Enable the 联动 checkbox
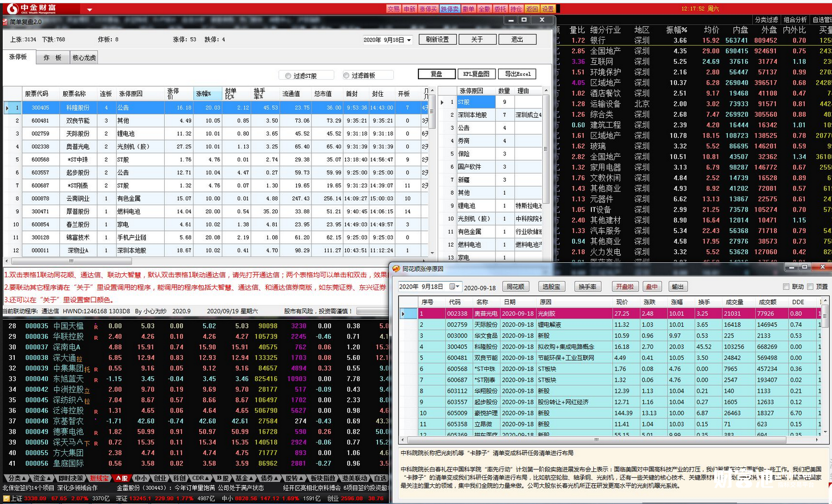This screenshot has width=832, height=504. click(x=786, y=286)
